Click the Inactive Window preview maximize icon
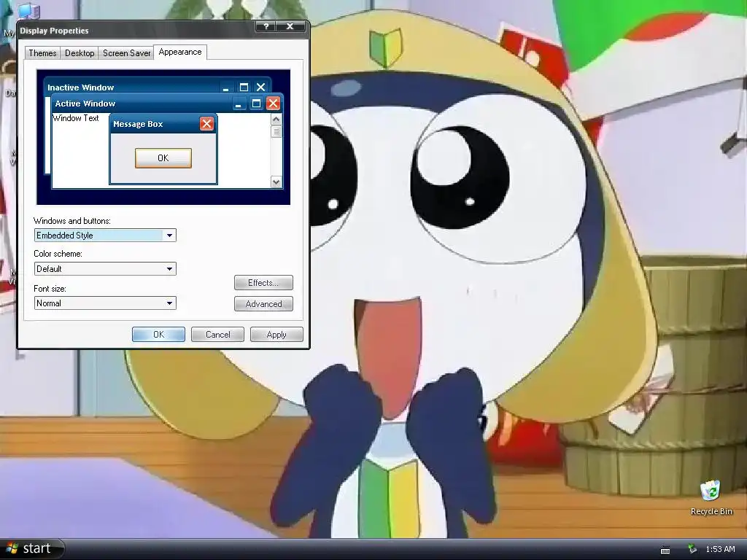Image resolution: width=747 pixels, height=560 pixels. (244, 87)
